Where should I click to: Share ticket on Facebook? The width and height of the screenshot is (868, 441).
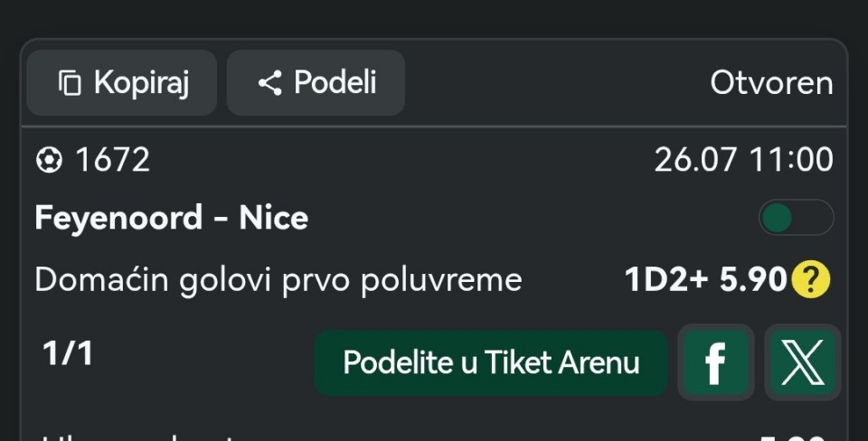click(x=716, y=362)
